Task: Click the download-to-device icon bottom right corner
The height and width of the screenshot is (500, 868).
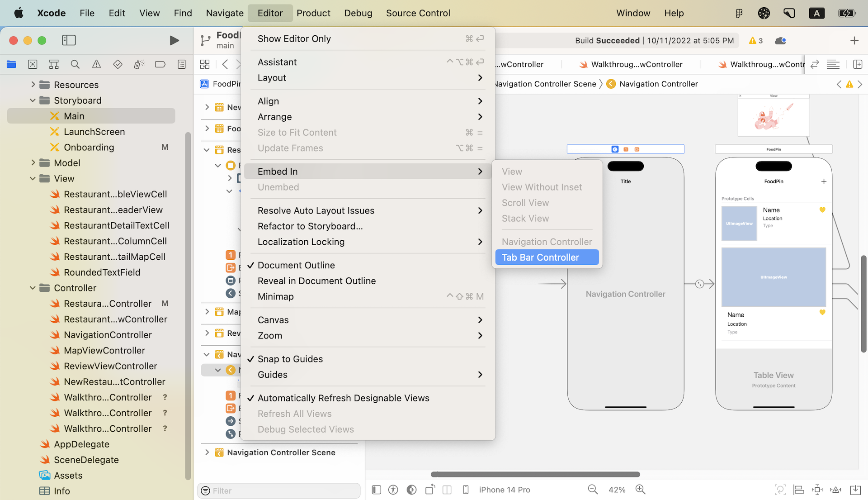Action: [x=855, y=489]
